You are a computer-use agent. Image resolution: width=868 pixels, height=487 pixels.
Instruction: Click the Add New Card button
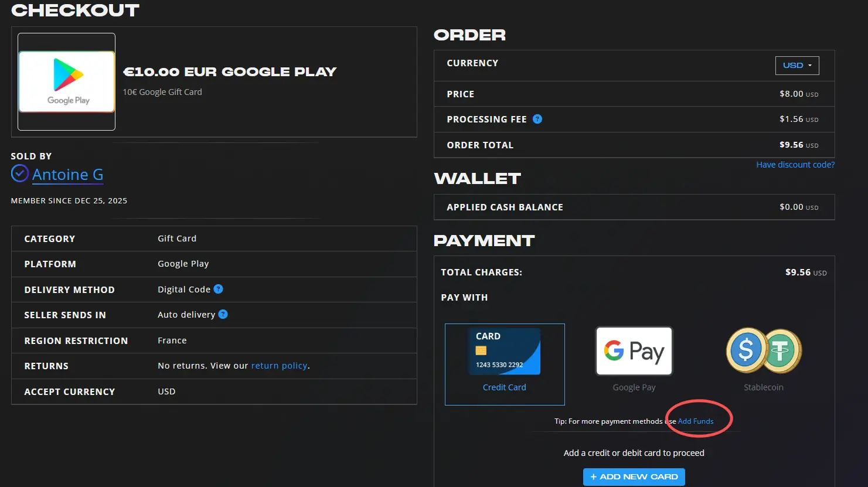coord(634,477)
